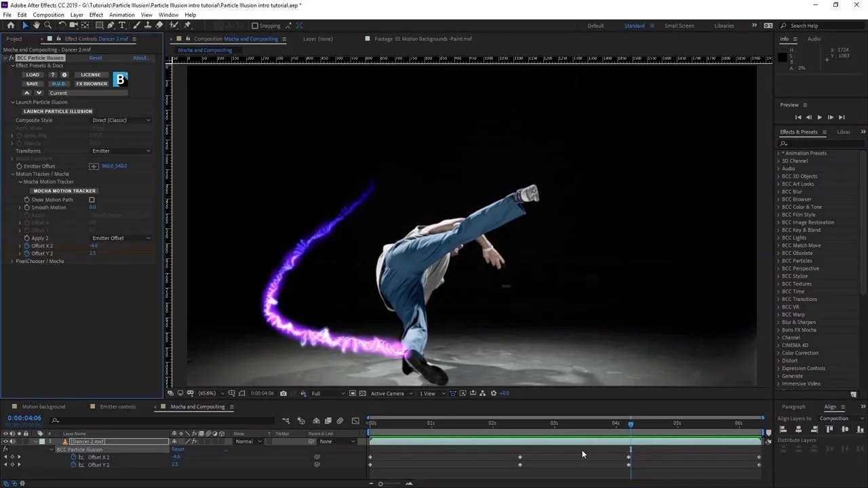The width and height of the screenshot is (868, 488).
Task: Take a snapshot of the composition viewer
Action: pos(283,393)
